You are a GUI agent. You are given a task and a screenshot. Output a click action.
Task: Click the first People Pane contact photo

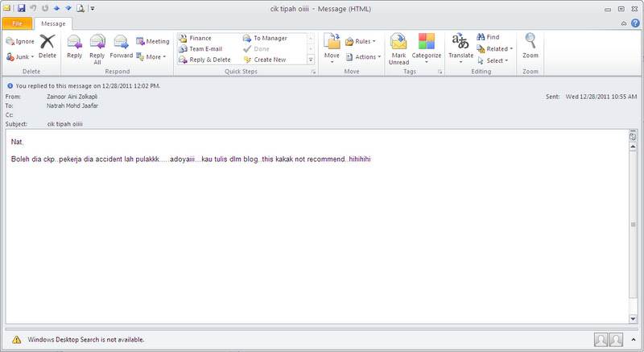(x=601, y=339)
